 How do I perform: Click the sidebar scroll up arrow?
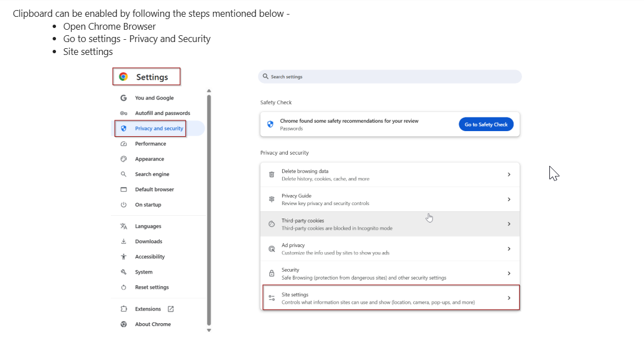click(x=209, y=91)
